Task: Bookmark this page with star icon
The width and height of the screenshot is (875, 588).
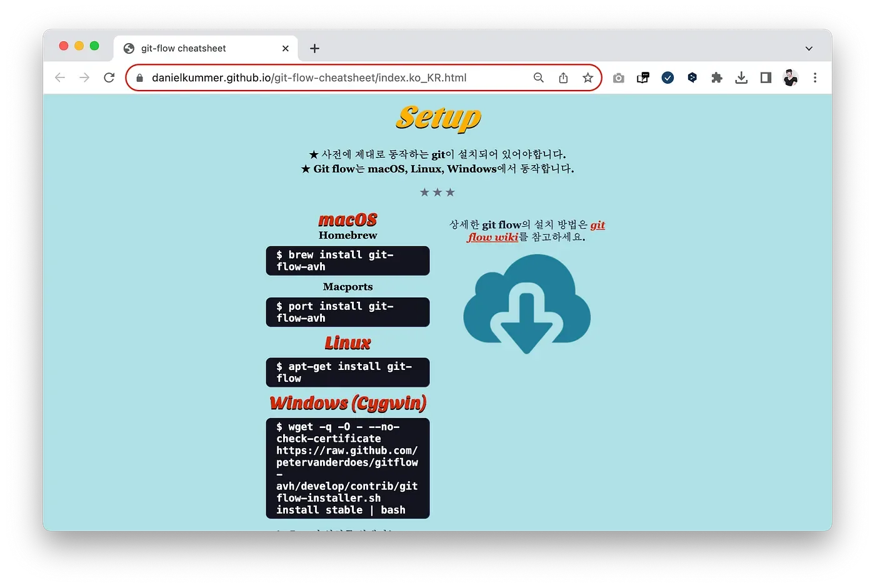Action: tap(587, 77)
